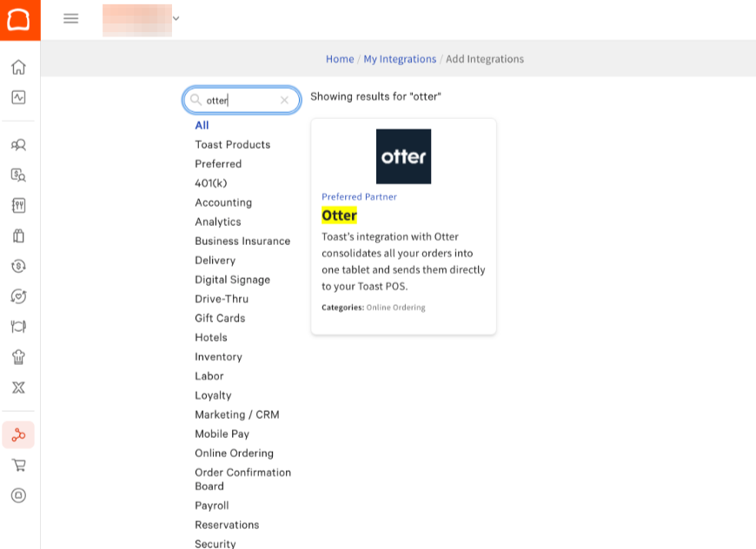Navigate to My Integrations breadcrumb link

(x=400, y=58)
